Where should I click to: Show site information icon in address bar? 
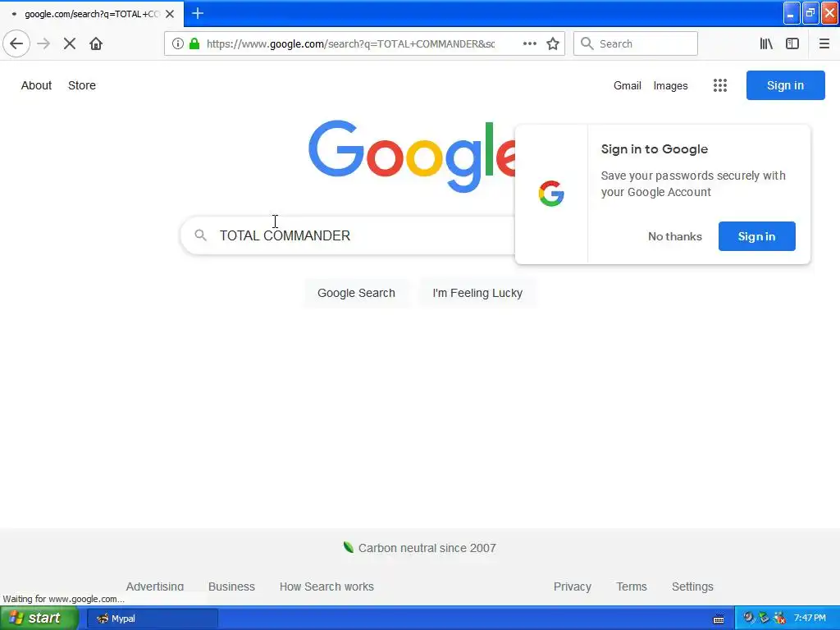click(178, 43)
